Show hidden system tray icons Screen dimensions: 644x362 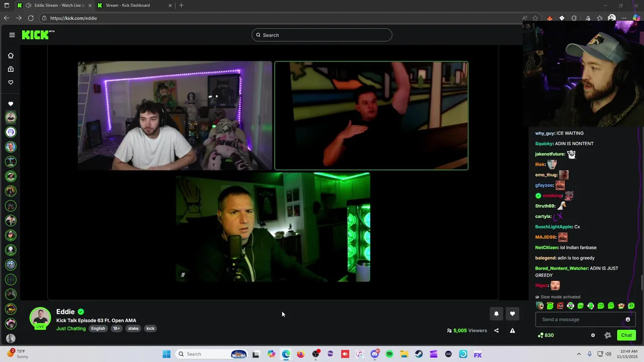579,354
